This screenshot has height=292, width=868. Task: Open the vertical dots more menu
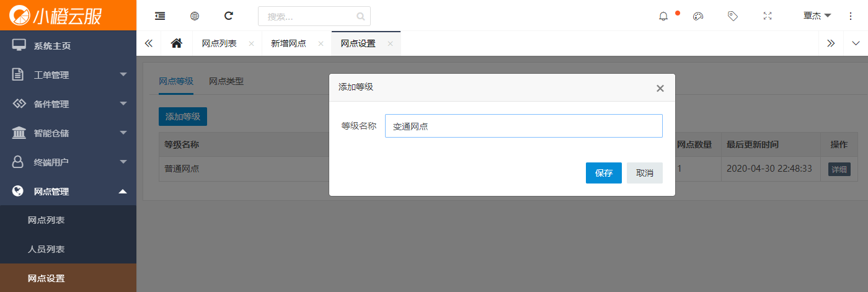tap(851, 16)
